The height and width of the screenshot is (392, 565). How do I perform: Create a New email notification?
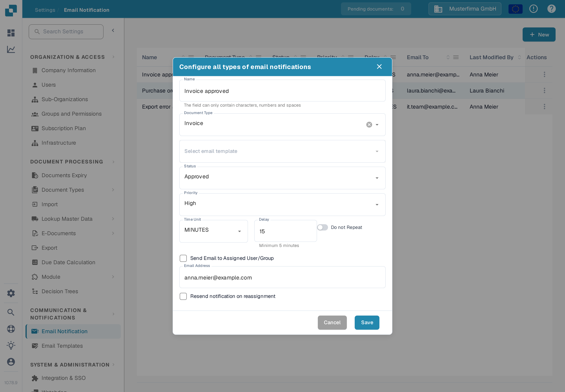click(x=539, y=35)
